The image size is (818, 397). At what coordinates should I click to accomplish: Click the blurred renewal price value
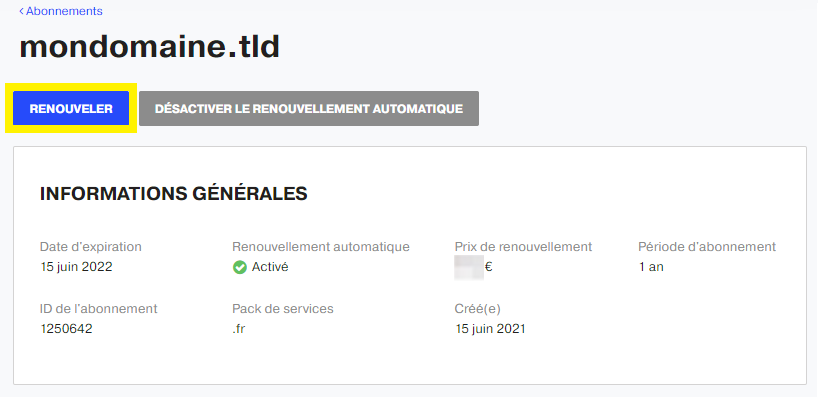pyautogui.click(x=468, y=267)
